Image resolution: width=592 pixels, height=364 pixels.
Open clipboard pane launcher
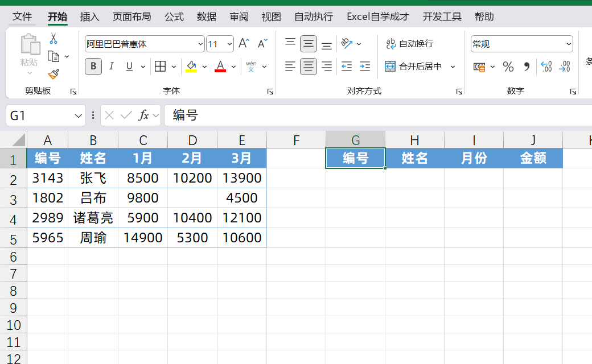[x=73, y=92]
